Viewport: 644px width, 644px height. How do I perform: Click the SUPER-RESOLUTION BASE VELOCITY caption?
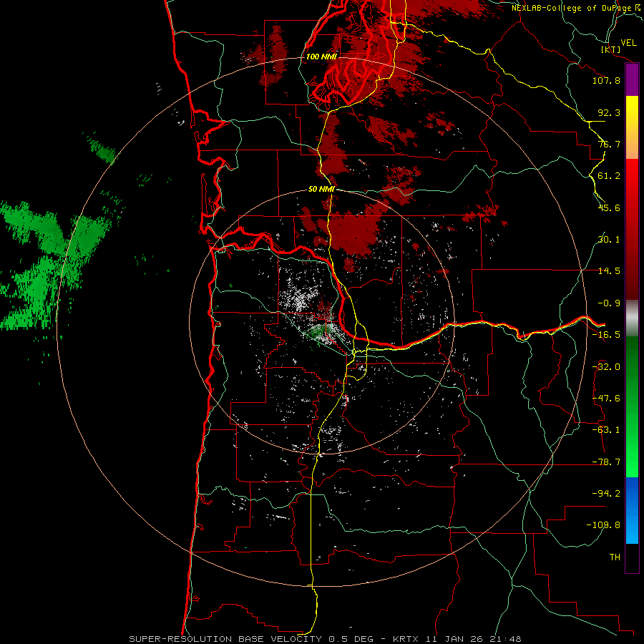coord(225,639)
